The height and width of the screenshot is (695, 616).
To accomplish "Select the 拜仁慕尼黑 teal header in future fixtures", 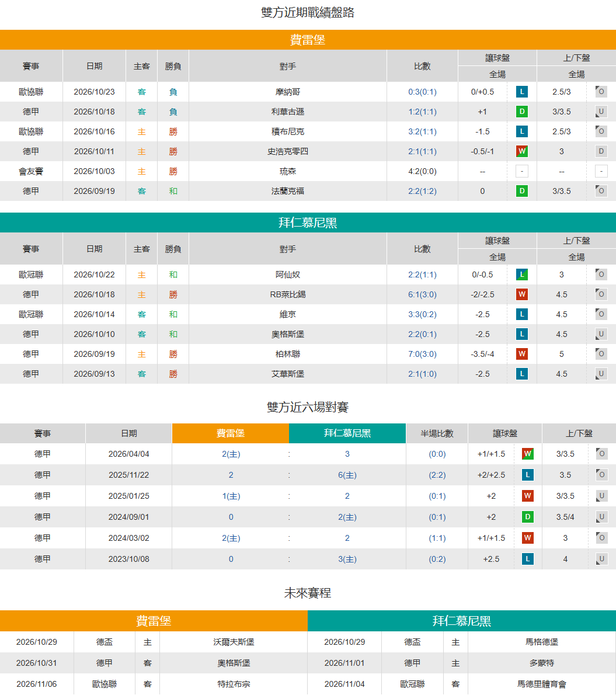I will [462, 621].
